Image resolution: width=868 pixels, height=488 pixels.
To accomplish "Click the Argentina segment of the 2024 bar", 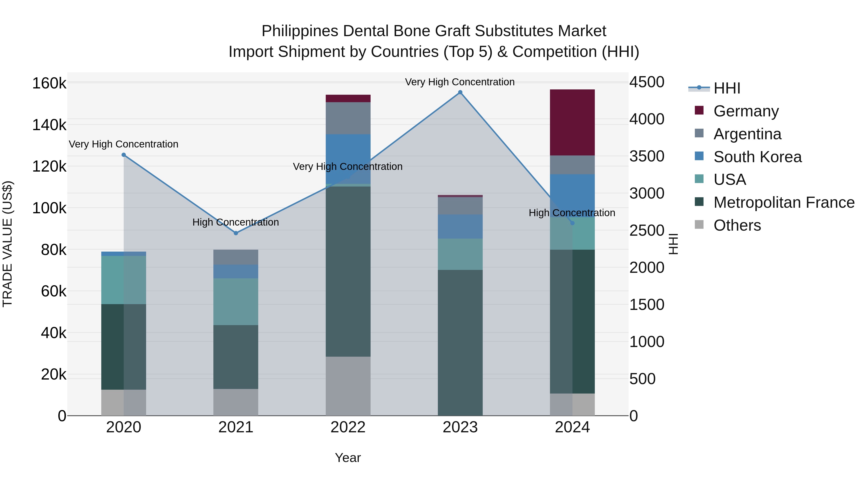I will [x=572, y=165].
